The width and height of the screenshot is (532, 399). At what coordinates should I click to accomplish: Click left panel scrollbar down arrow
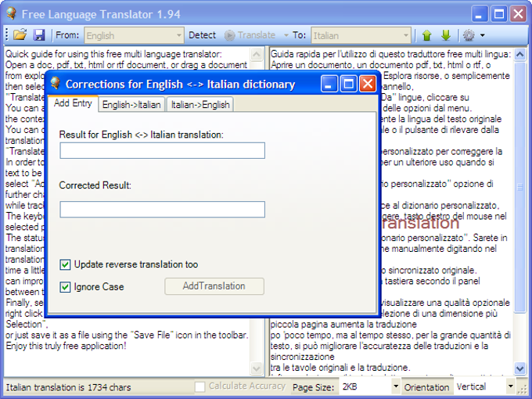pyautogui.click(x=257, y=368)
